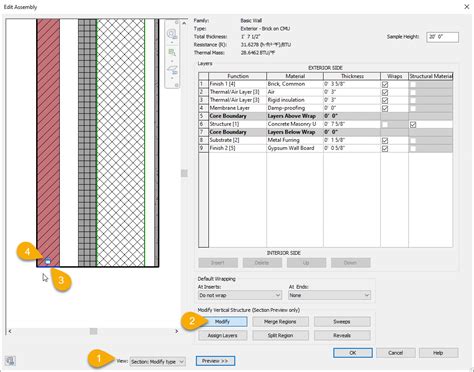The image size is (474, 372).
Task: Select the Membrane Layer function cell
Action: tap(238, 108)
